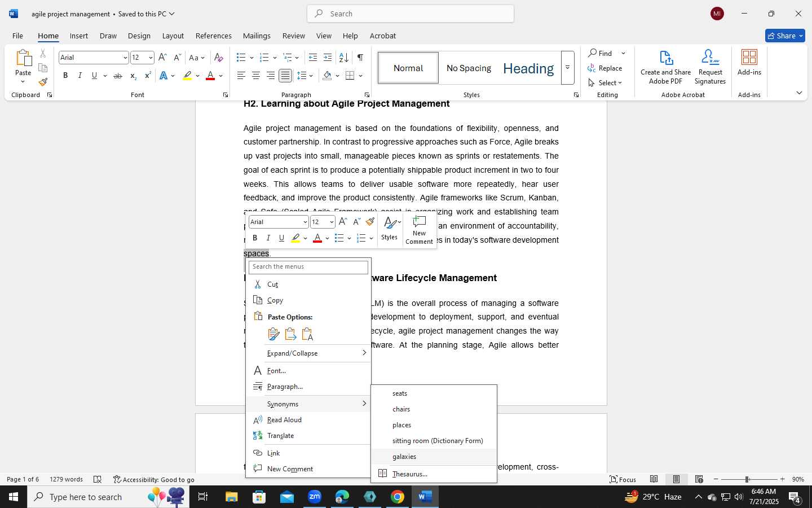The image size is (812, 508).
Task: Collapse the ribbon with the chevron
Action: click(x=799, y=93)
